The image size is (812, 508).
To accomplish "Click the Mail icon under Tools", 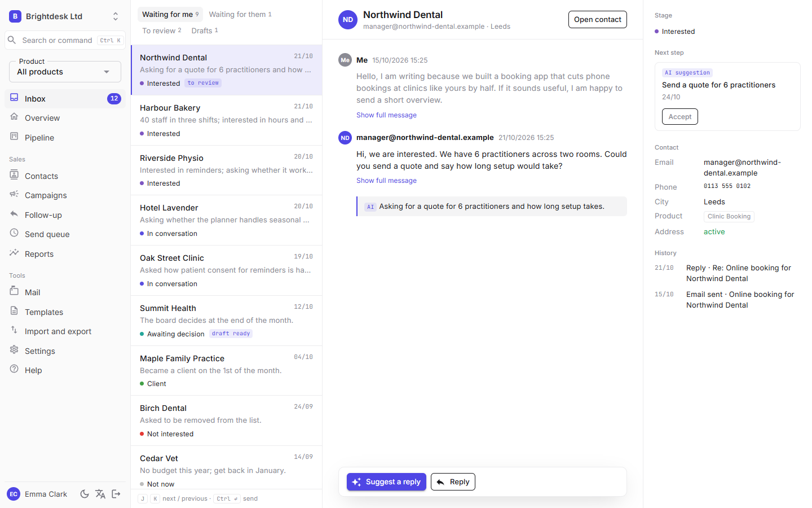I will (x=14, y=292).
